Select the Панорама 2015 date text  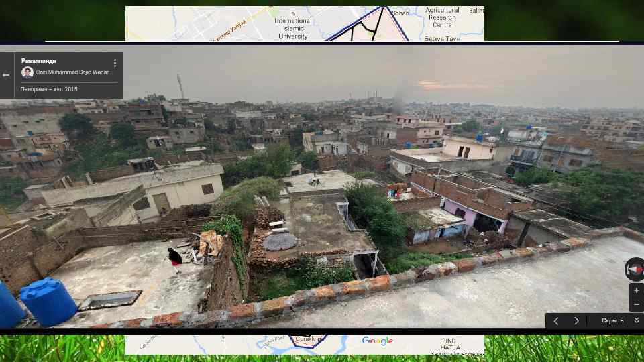(49, 89)
